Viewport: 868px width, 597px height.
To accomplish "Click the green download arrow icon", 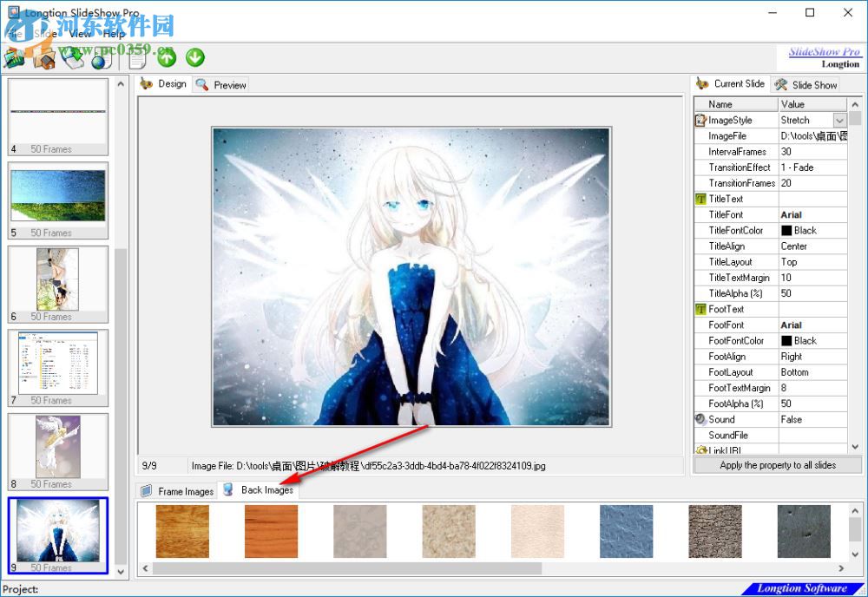I will pos(195,57).
